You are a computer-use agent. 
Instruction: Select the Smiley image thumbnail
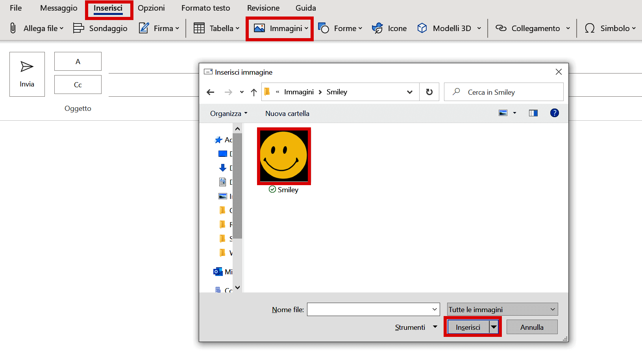(x=284, y=156)
